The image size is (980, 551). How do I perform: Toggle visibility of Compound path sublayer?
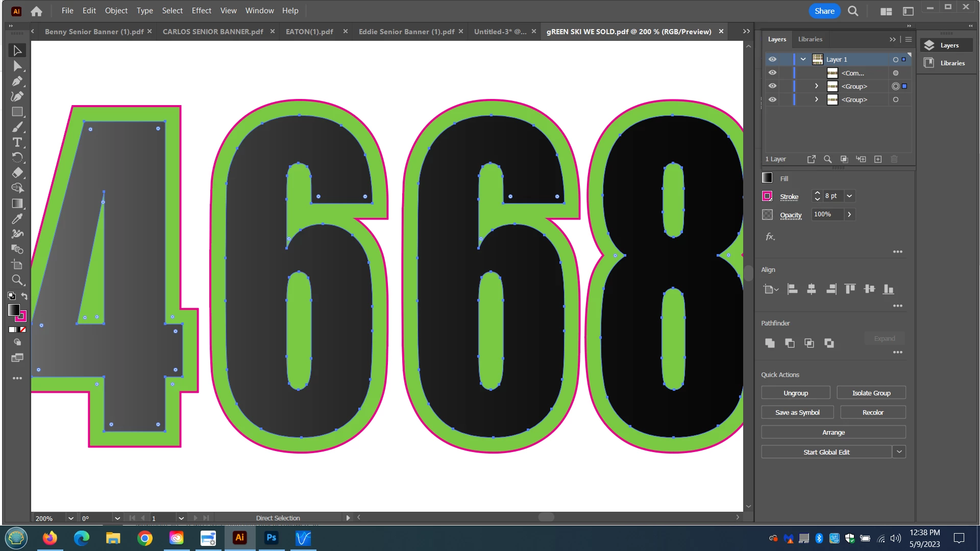[x=772, y=73]
